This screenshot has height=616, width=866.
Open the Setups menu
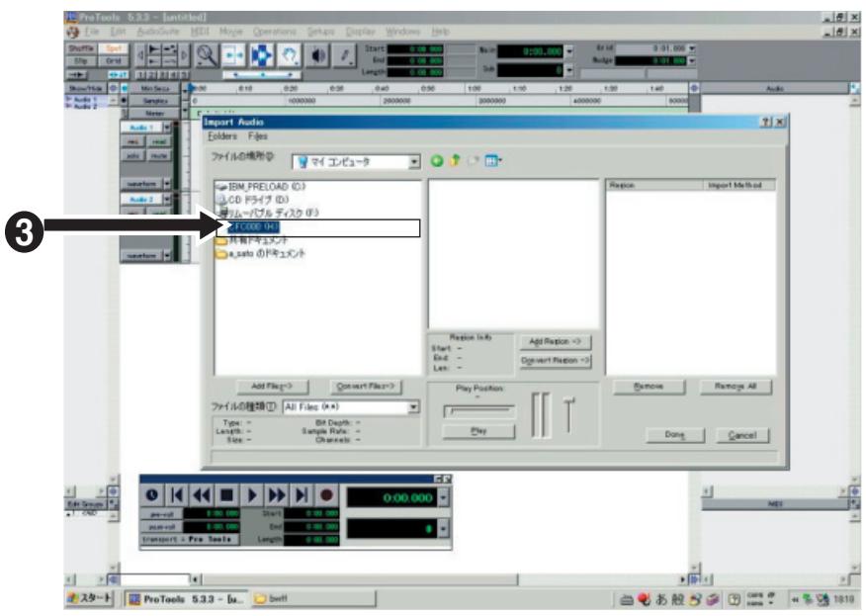[321, 32]
